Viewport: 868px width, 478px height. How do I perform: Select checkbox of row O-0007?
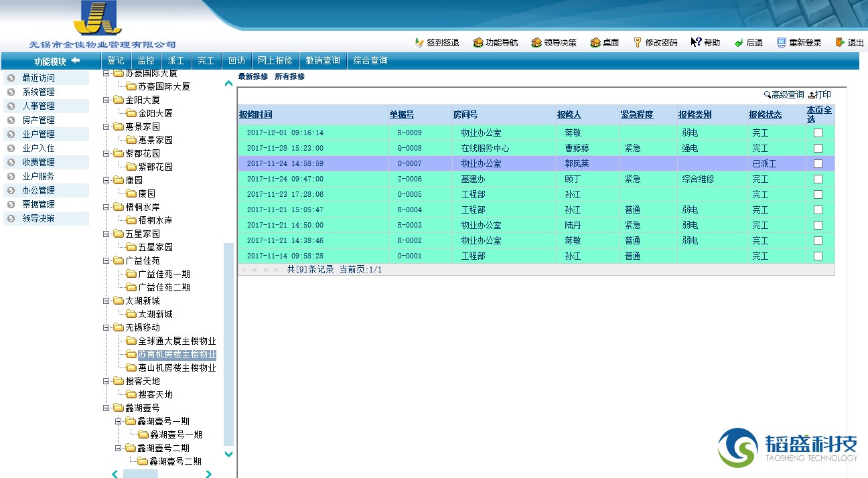tap(818, 163)
